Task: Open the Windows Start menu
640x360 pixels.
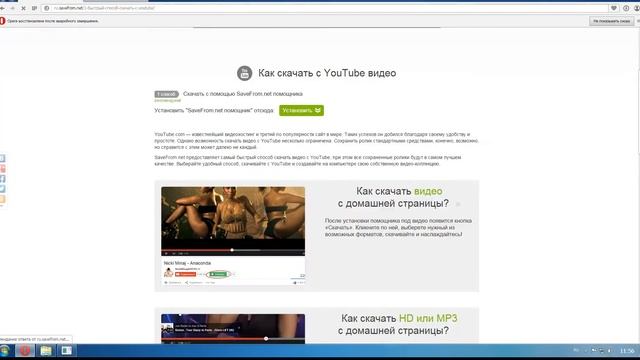Action: coord(4,351)
